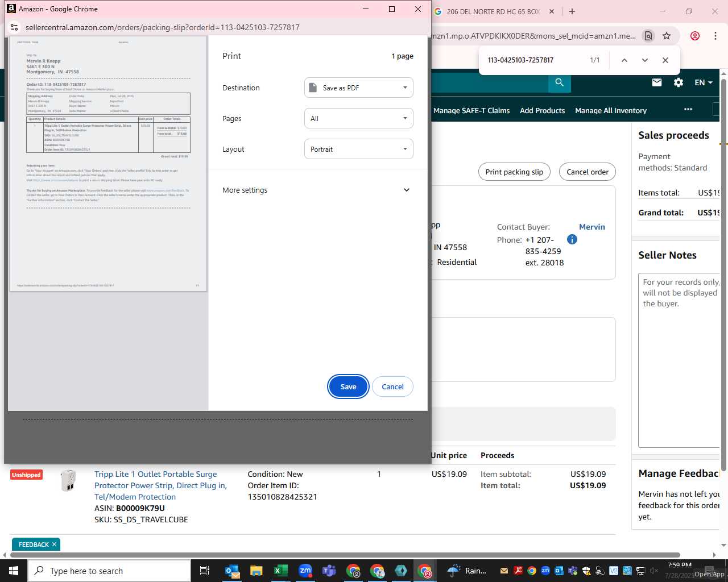Click the Seller Central search magnifier icon
Viewport: 728px width, 582px height.
[x=560, y=82]
